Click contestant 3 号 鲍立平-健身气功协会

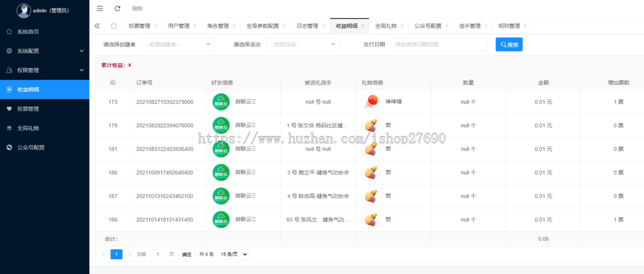pyautogui.click(x=318, y=172)
